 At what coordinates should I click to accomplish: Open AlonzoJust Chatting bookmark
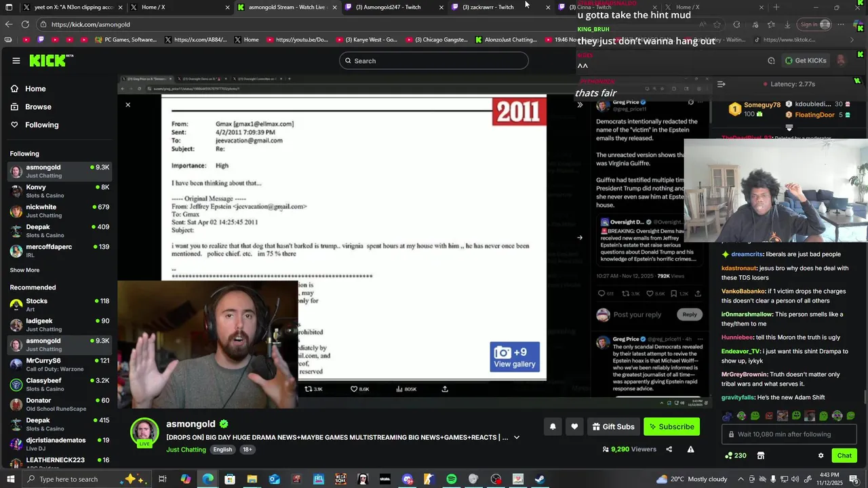pos(505,40)
